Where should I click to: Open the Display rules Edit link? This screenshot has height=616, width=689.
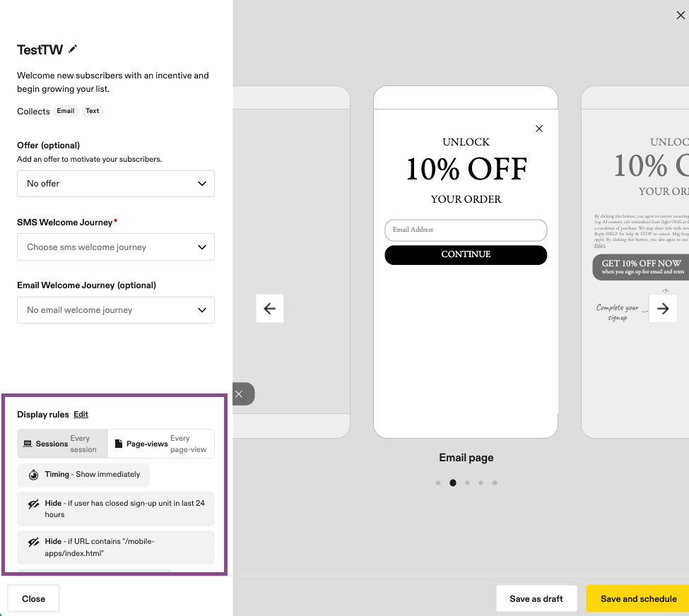point(81,415)
